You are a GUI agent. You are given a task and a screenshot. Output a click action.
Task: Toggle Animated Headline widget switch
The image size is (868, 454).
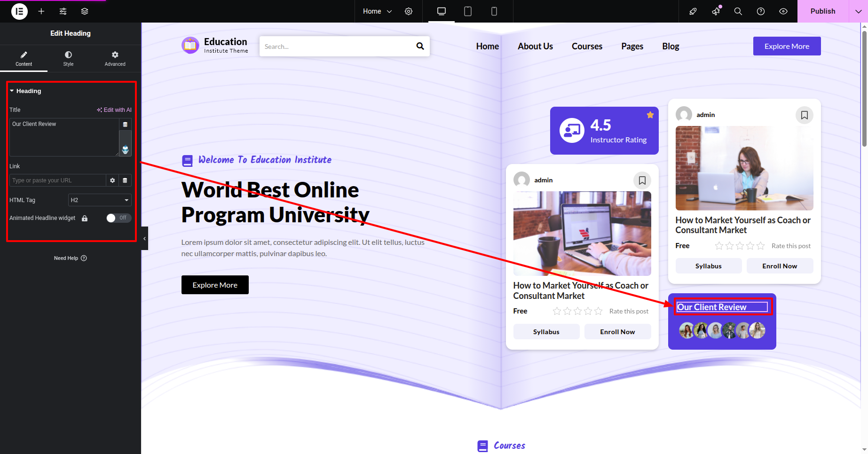[x=118, y=218]
